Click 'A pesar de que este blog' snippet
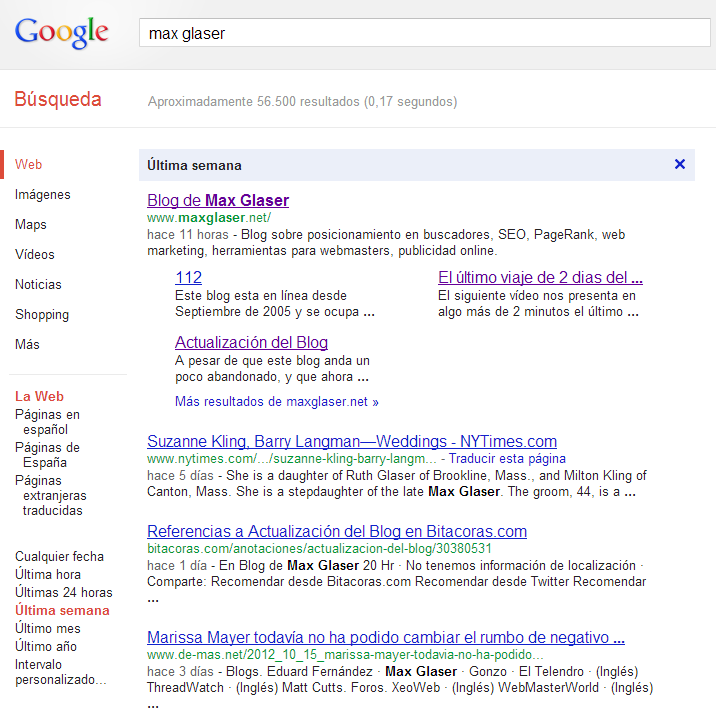The width and height of the screenshot is (716, 714). pyautogui.click(x=273, y=361)
